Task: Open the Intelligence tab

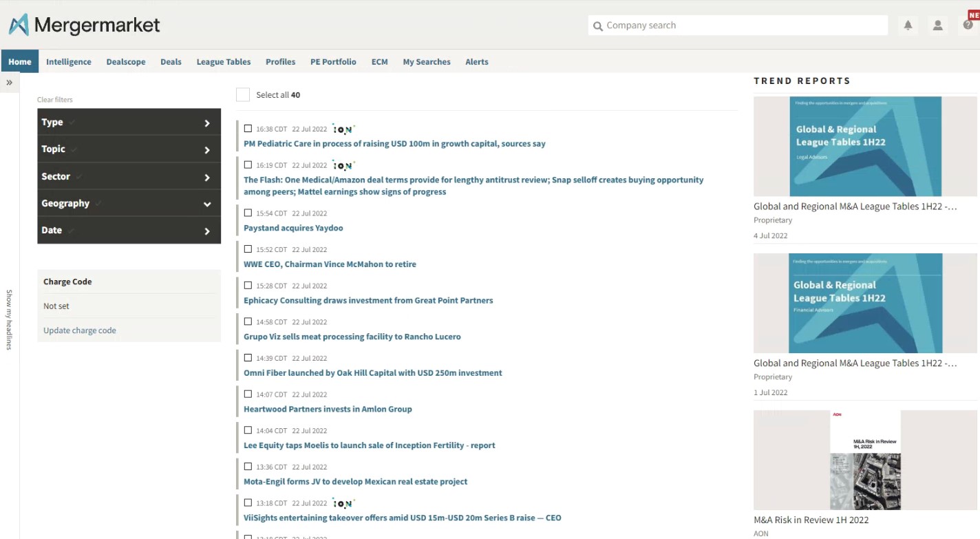Action: pyautogui.click(x=69, y=62)
